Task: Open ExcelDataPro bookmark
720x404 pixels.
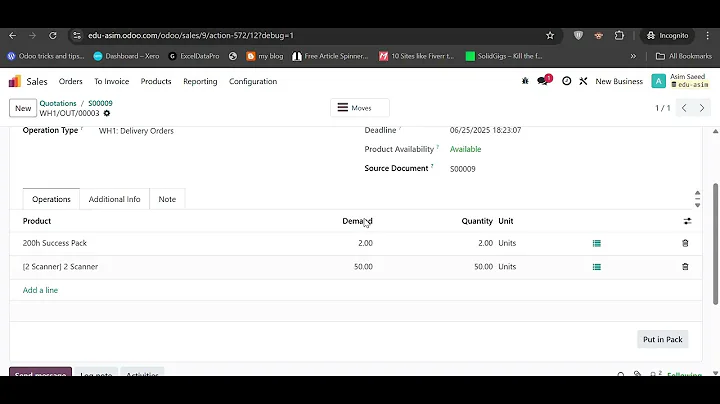Action: (194, 56)
